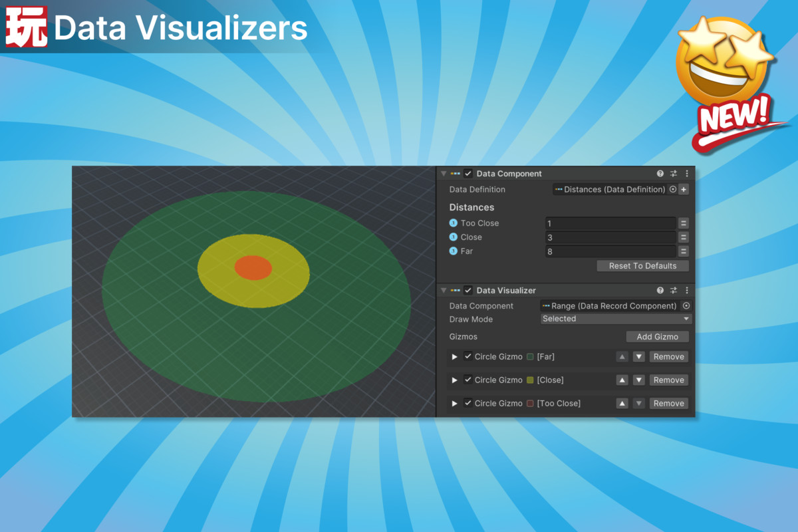Viewport: 798px width, 532px height.
Task: Move [Far] gizmo down
Action: pos(639,357)
